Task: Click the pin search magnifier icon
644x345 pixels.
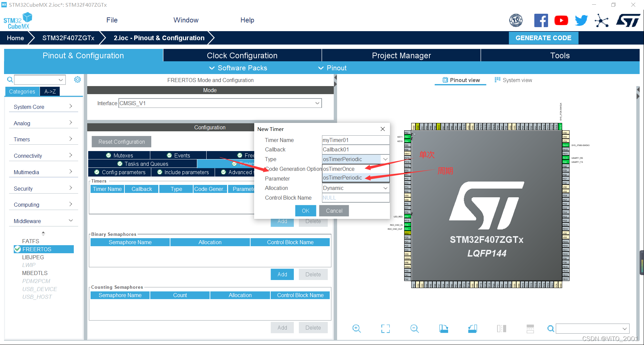Action: tap(550, 329)
